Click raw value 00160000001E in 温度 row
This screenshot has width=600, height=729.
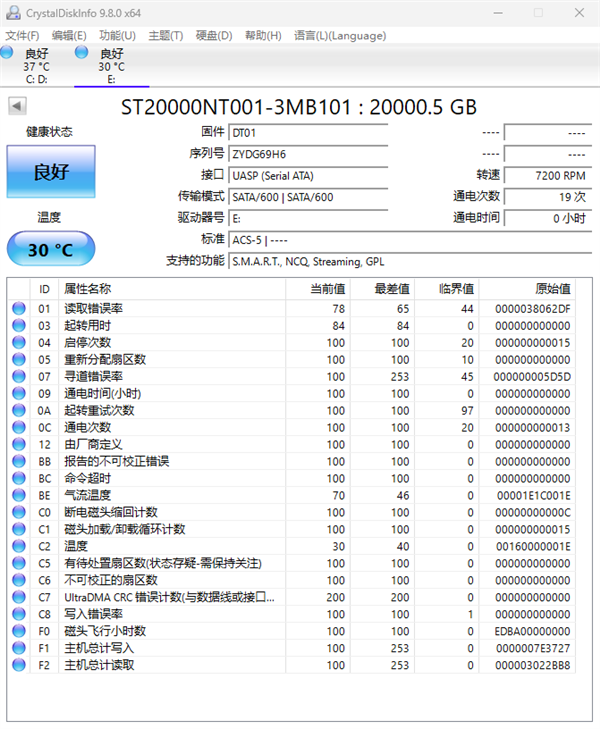533,546
